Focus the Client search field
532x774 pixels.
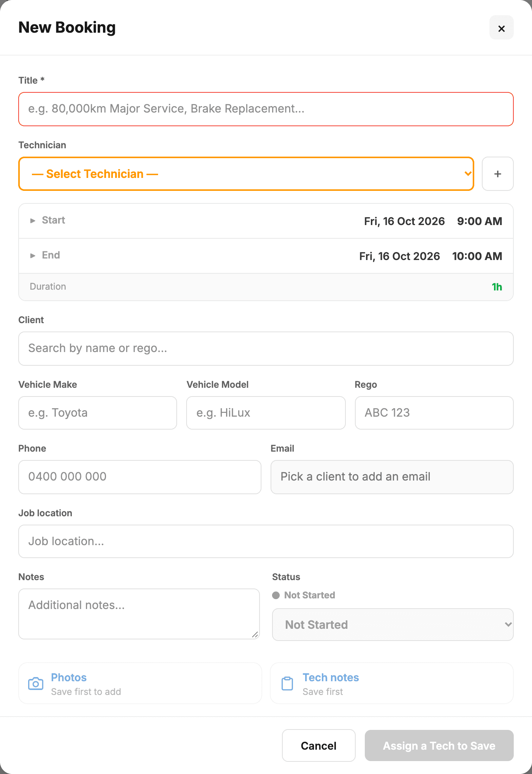click(x=266, y=349)
